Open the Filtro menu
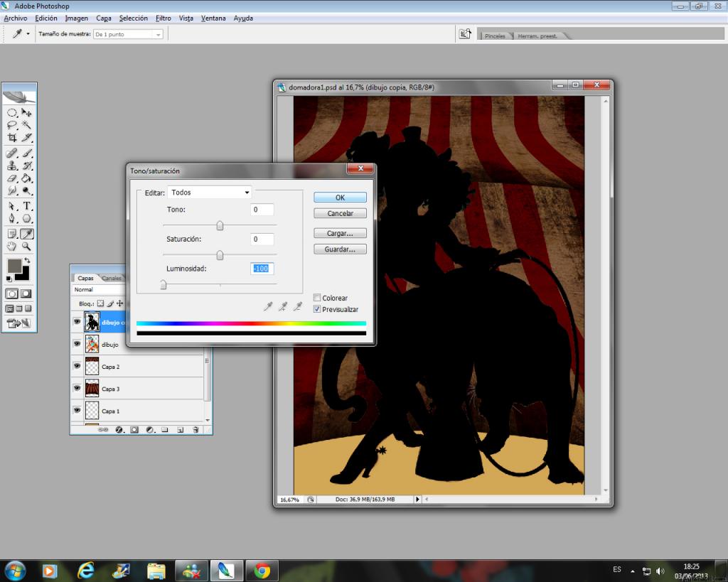This screenshot has width=728, height=582. point(163,18)
